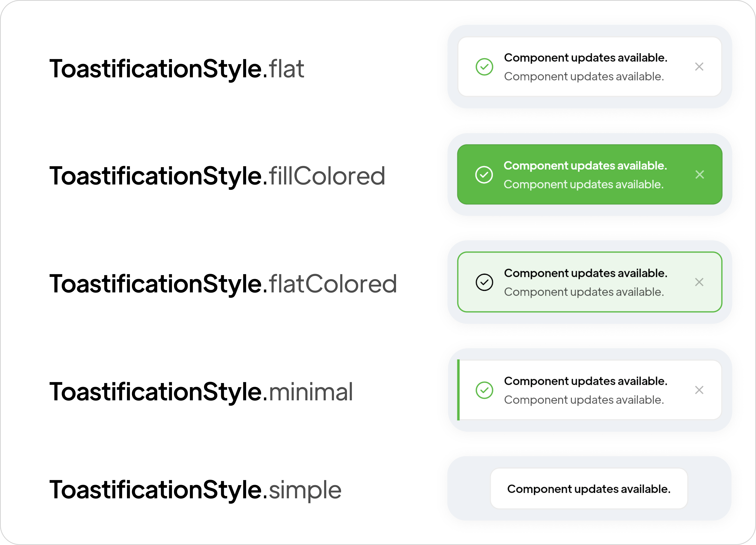Click the gray description in flat toast
The image size is (756, 545).
(x=584, y=77)
